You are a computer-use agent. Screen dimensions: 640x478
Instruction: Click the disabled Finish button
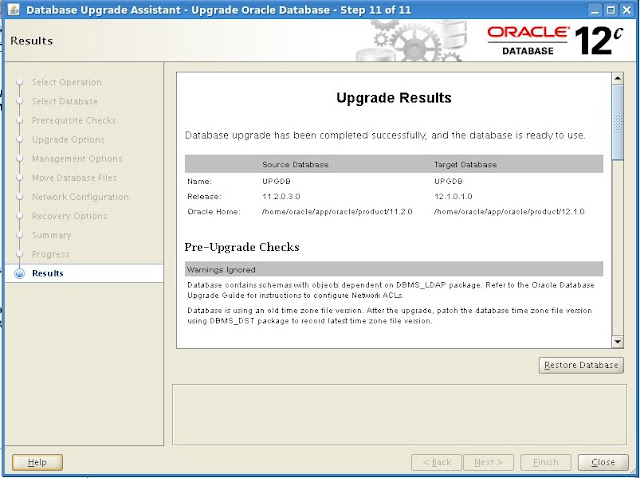coord(545,462)
